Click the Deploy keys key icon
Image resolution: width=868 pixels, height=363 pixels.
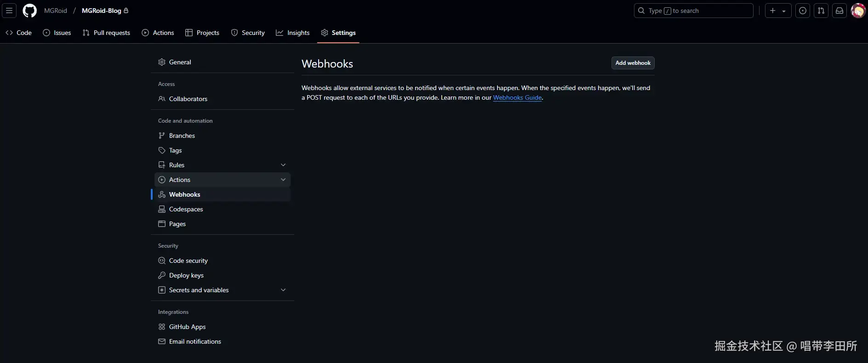162,275
